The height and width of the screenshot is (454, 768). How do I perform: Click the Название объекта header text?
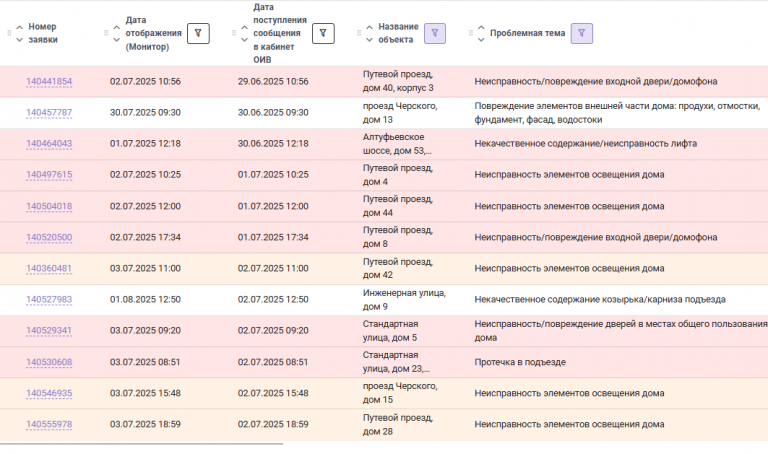[x=398, y=33]
